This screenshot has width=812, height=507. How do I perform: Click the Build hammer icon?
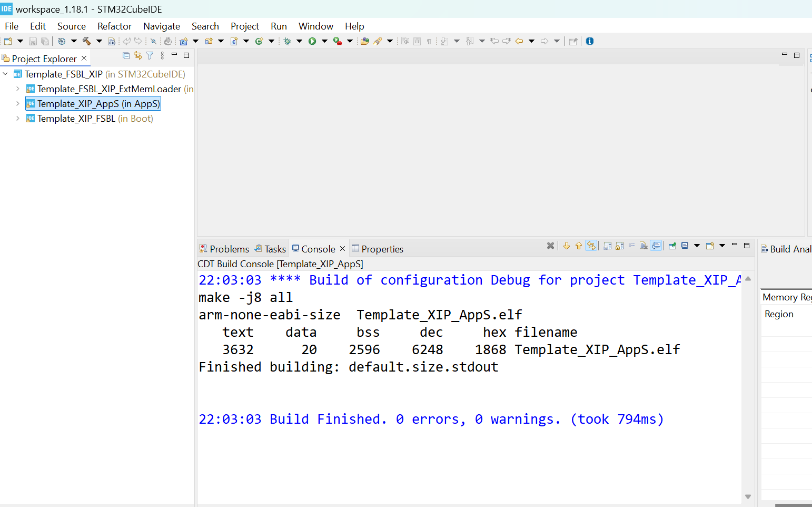(87, 41)
